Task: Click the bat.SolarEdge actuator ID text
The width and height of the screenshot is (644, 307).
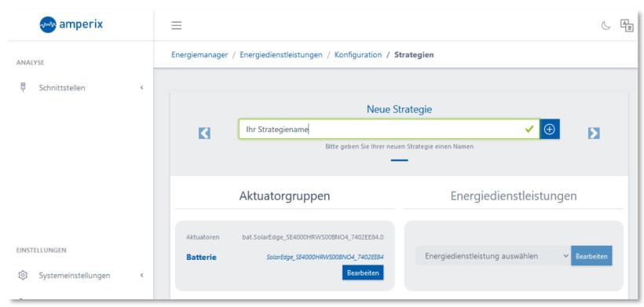Action: pyautogui.click(x=313, y=237)
